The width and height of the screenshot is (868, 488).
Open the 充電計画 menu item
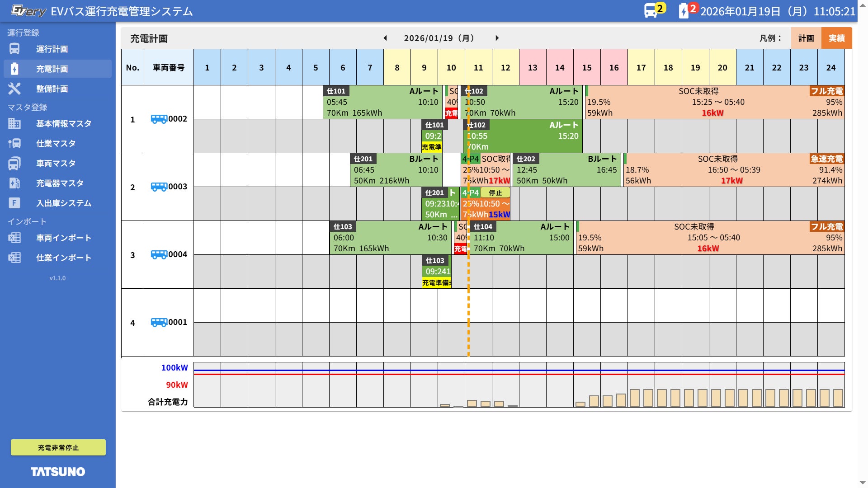pos(52,69)
